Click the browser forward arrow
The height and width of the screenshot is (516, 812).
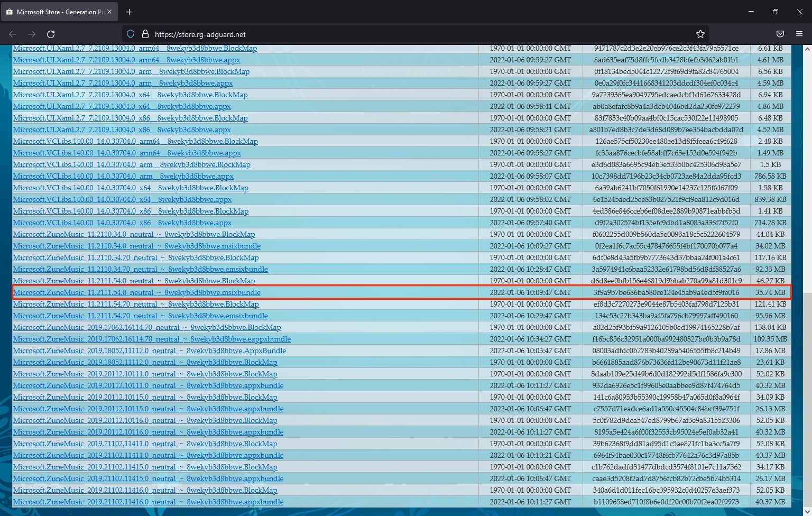coord(32,34)
